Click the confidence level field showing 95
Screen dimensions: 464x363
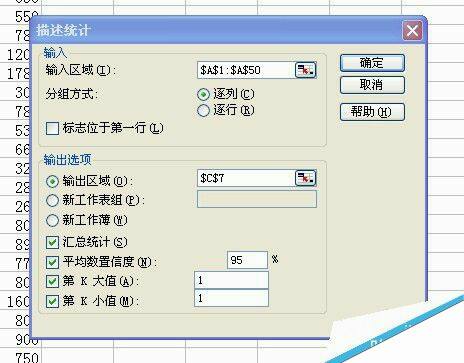(247, 260)
